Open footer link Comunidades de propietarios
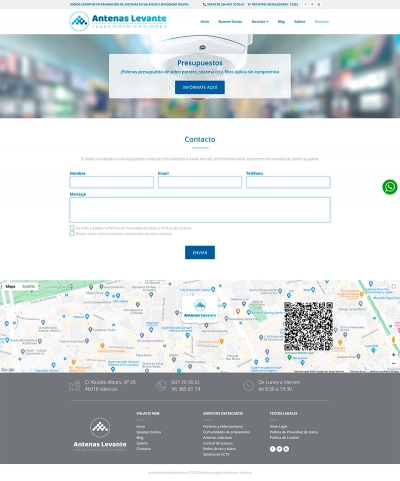The height and width of the screenshot is (481, 400). click(226, 432)
